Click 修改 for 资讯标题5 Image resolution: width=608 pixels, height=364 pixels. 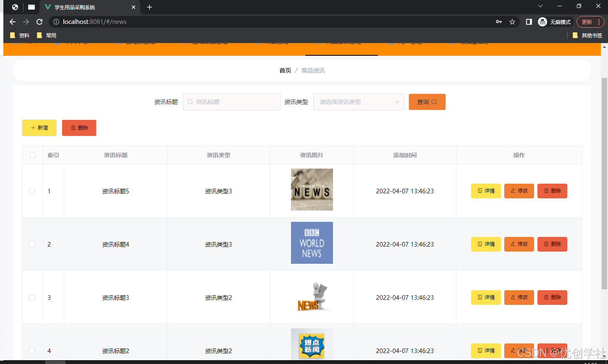pyautogui.click(x=519, y=191)
